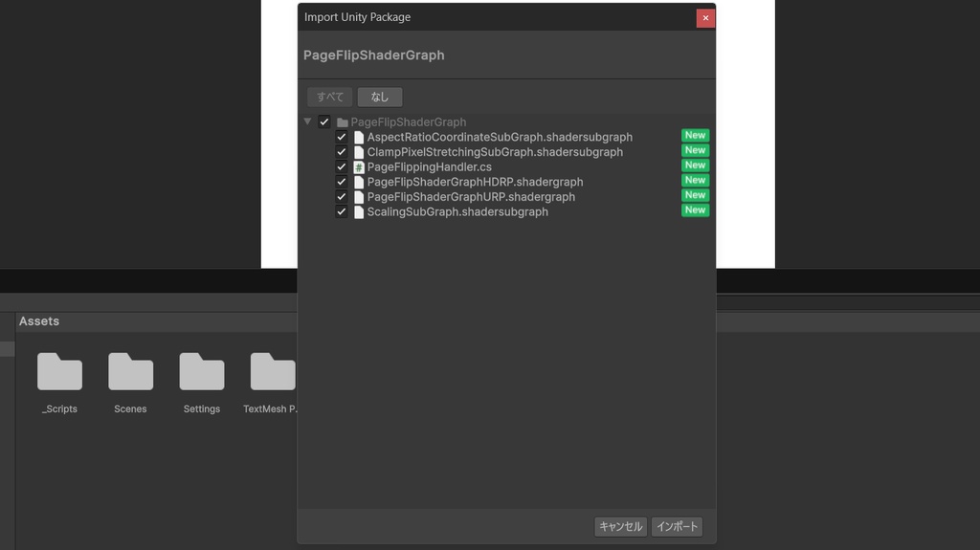
Task: Click the なし (None) button
Action: pyautogui.click(x=380, y=97)
